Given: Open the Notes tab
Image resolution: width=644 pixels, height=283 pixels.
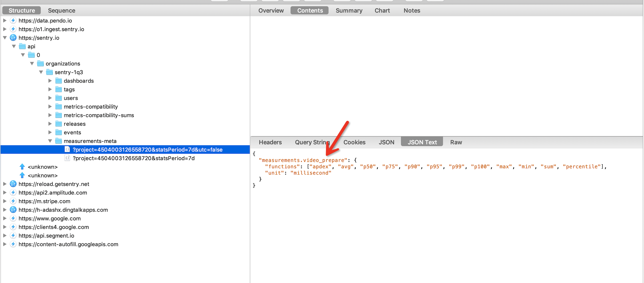Looking at the screenshot, I should (x=412, y=10).
